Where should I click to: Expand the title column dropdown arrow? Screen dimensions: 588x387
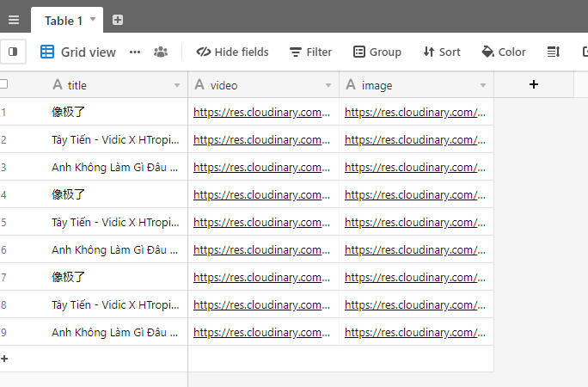coord(177,85)
